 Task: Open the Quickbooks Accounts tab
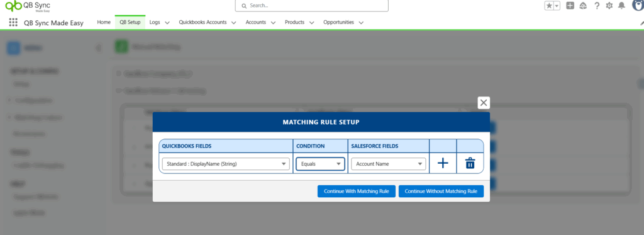(x=203, y=22)
